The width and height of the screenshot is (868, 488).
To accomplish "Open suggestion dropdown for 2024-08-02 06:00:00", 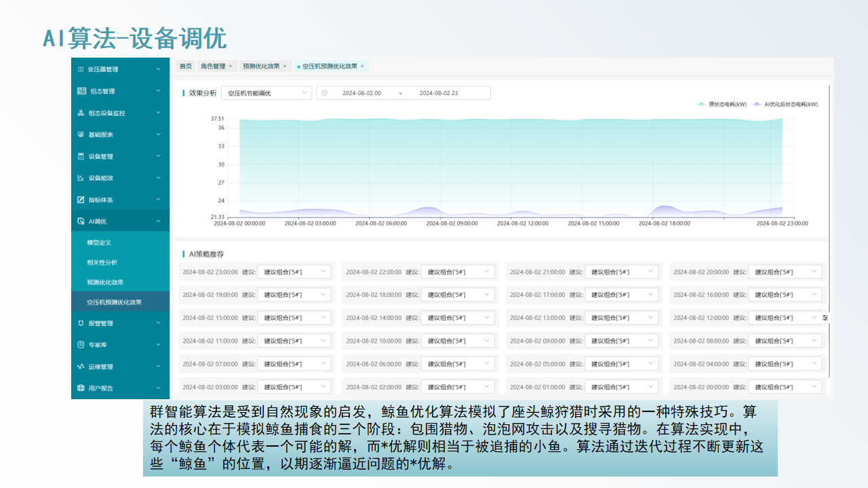I will [x=458, y=364].
